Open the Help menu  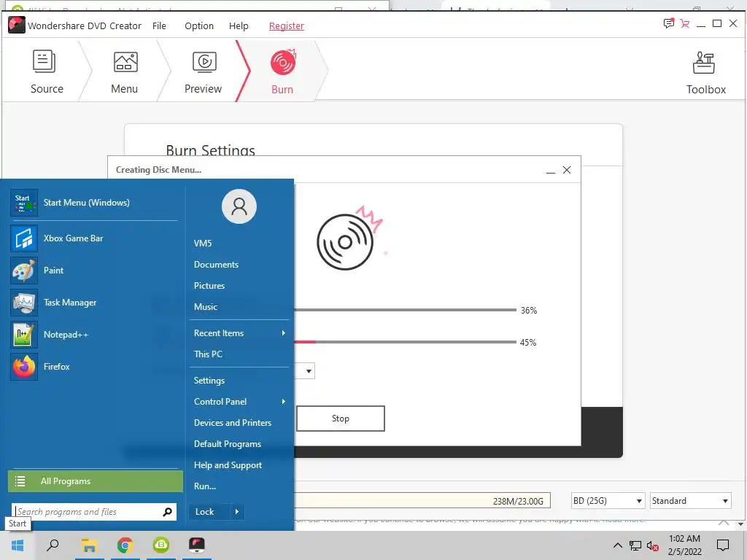(239, 26)
